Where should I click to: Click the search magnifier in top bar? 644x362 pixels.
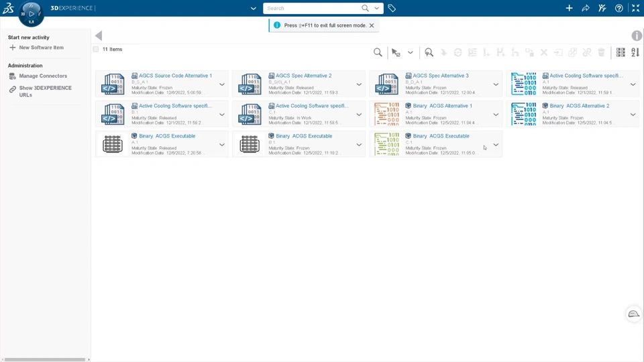click(x=365, y=8)
